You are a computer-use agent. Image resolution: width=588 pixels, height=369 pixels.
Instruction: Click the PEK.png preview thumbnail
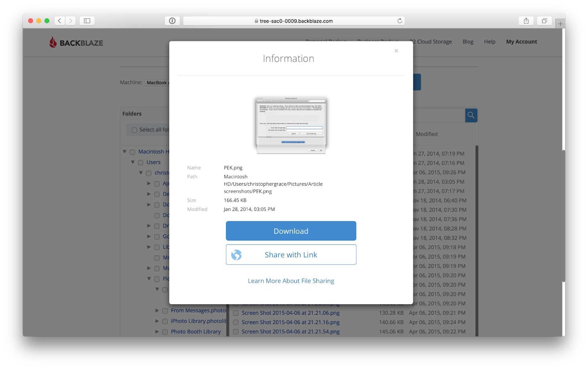(291, 125)
